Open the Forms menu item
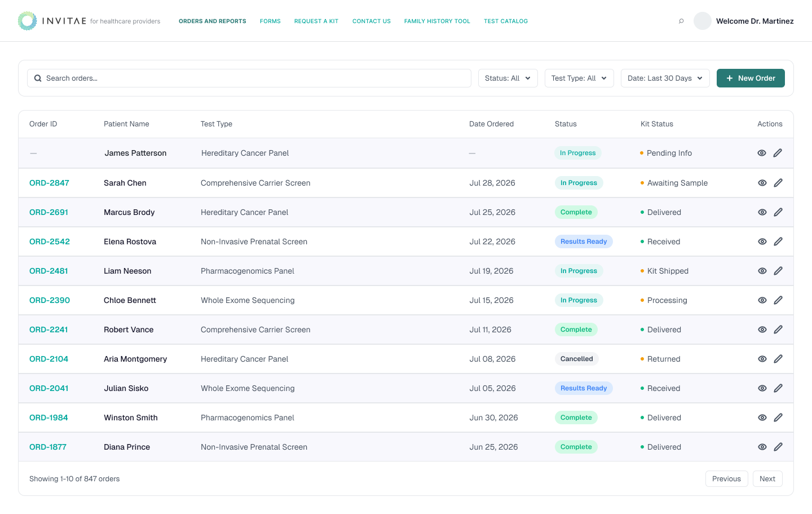The image size is (812, 514). pyautogui.click(x=270, y=21)
